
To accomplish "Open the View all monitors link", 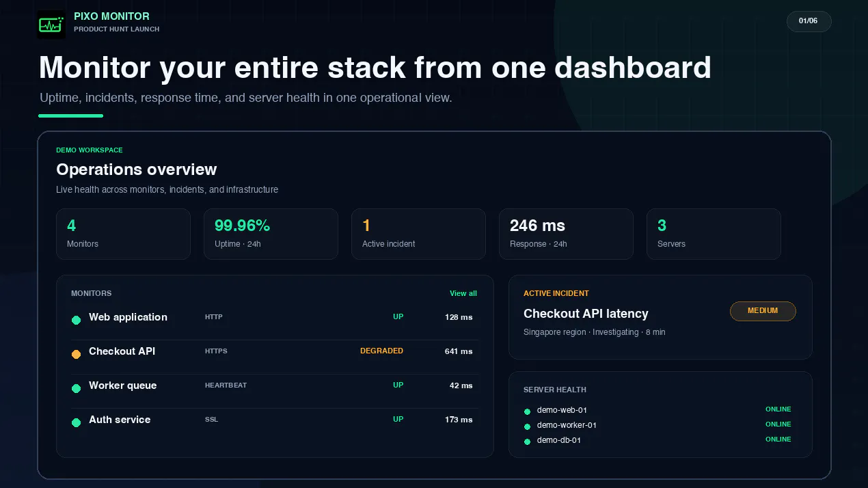I will point(463,293).
